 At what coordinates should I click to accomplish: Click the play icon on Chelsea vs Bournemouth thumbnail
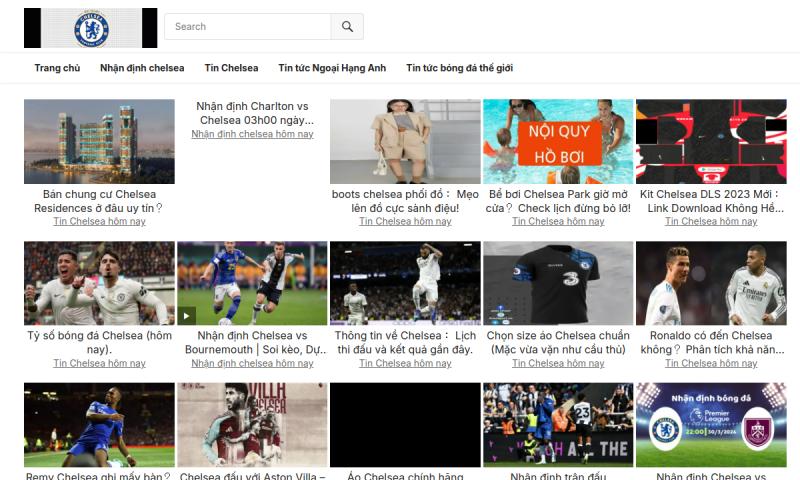pos(187,316)
